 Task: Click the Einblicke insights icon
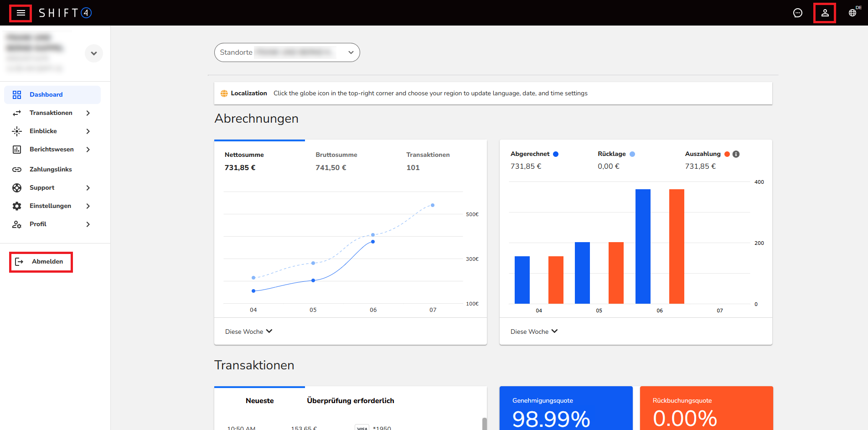17,131
